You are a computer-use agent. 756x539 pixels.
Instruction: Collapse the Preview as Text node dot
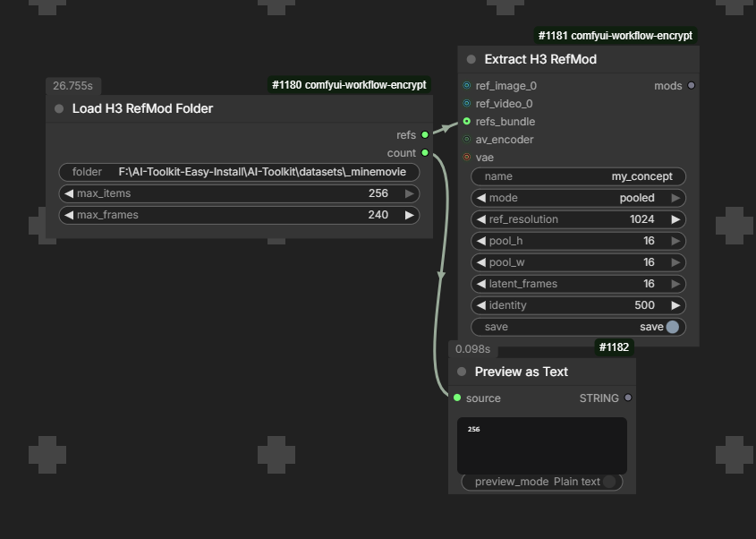462,372
